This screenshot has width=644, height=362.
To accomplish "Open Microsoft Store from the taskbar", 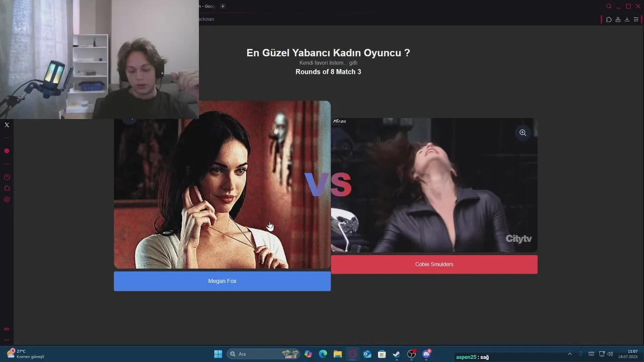I will [382, 354].
